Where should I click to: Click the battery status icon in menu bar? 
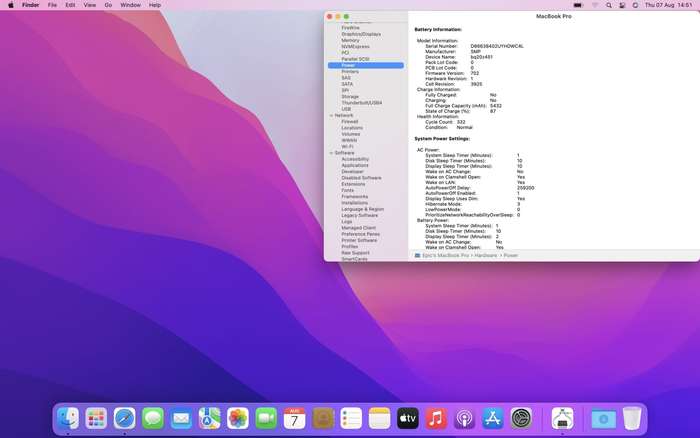(x=578, y=5)
